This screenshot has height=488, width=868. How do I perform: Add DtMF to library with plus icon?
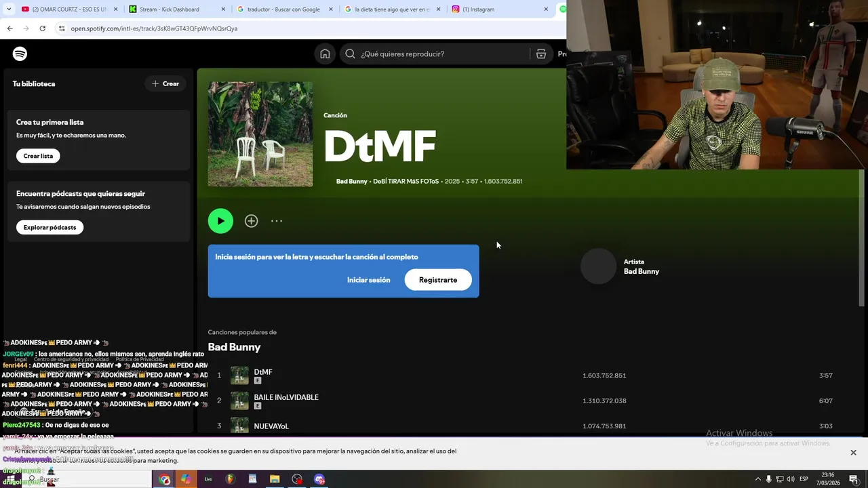(251, 221)
